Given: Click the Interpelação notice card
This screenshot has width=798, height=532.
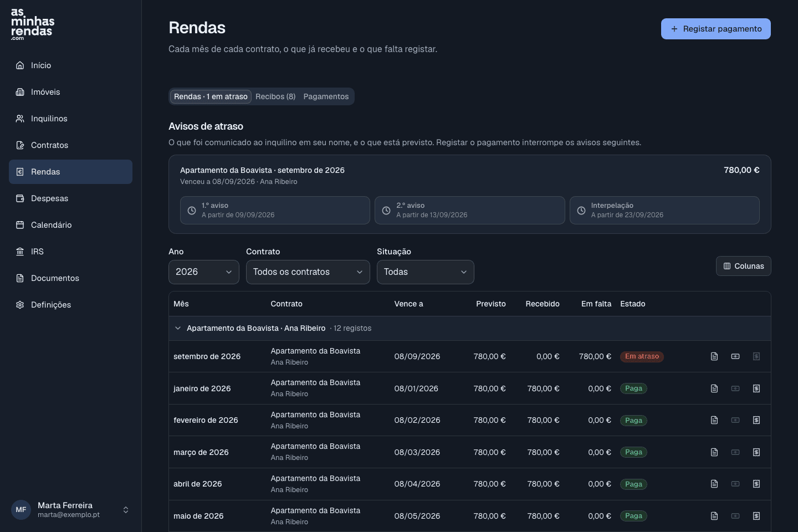Looking at the screenshot, I should tap(664, 210).
